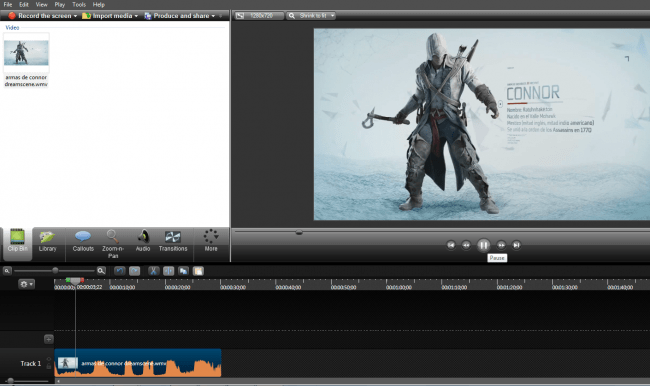Image resolution: width=650 pixels, height=386 pixels.
Task: Click Record the screen button
Action: pos(40,16)
